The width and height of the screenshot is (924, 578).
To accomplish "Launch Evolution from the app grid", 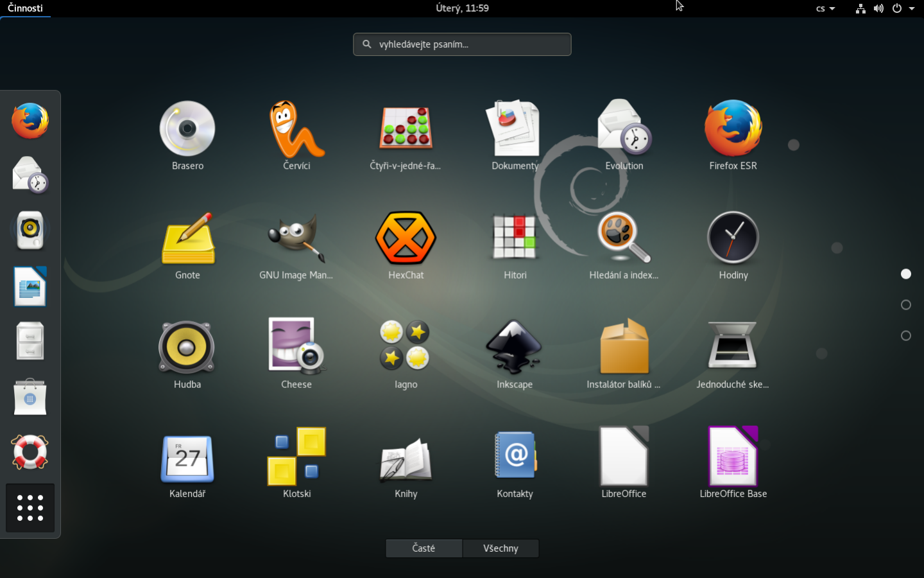I will (x=624, y=136).
